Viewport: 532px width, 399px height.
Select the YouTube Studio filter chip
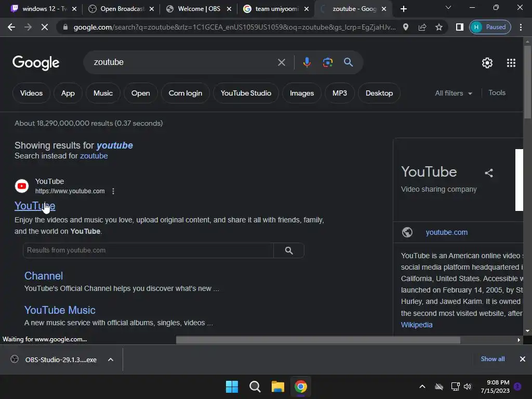[246, 94]
